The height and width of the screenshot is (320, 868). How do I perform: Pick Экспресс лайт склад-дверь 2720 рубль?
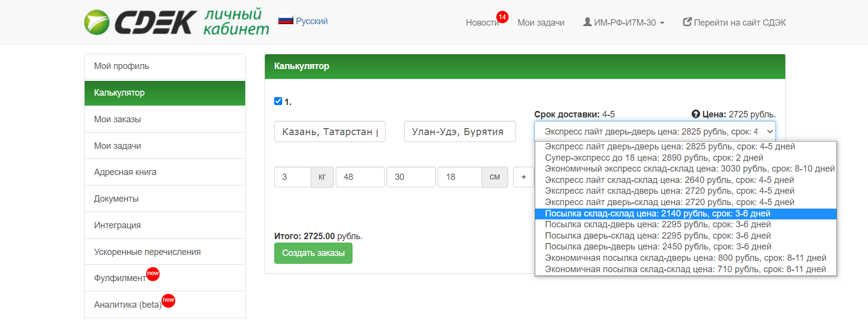685,191
